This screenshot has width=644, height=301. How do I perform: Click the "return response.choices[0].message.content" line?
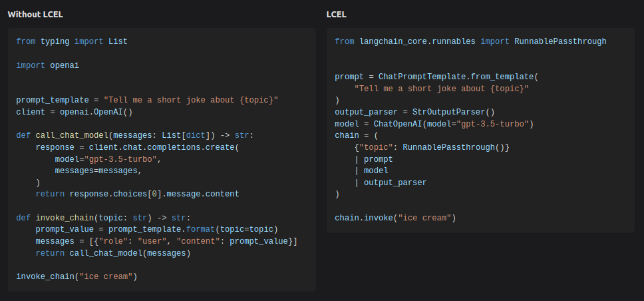click(x=137, y=194)
